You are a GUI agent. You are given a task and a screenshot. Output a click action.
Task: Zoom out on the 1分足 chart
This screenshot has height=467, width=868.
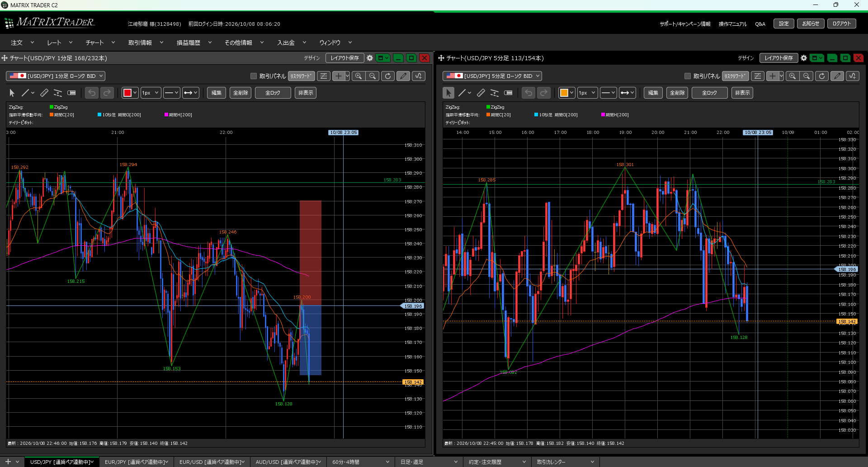tap(373, 76)
